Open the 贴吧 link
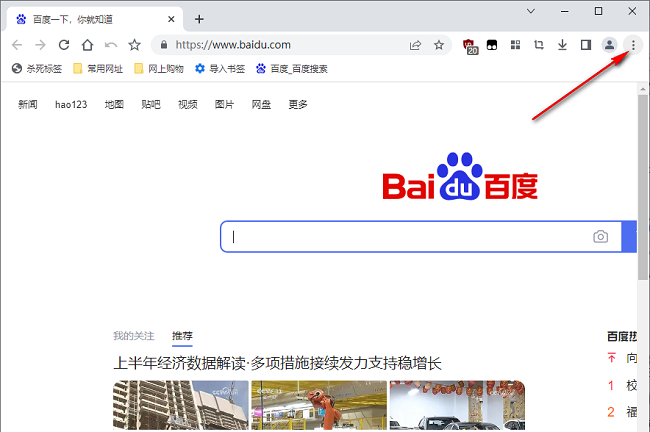The image size is (650, 432). 151,104
